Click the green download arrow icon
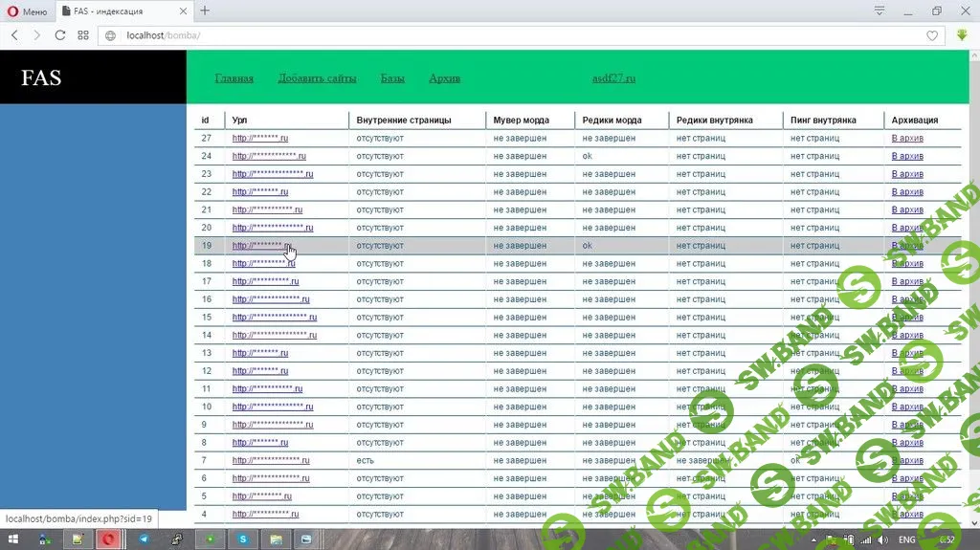The width and height of the screenshot is (980, 550). 962,35
